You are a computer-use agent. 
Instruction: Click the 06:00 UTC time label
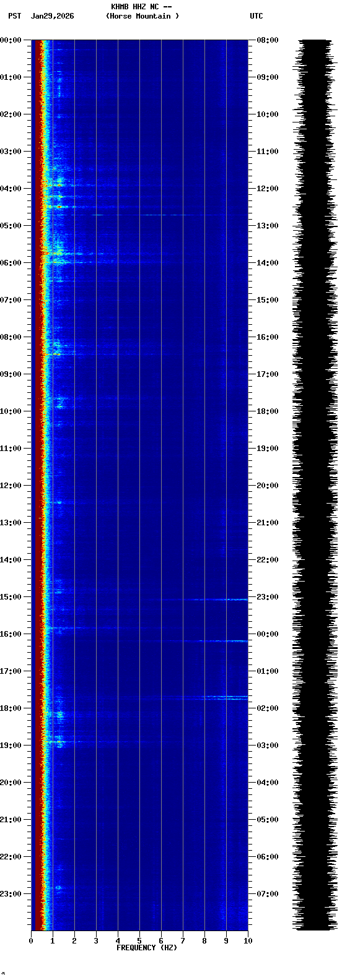pos(268,857)
